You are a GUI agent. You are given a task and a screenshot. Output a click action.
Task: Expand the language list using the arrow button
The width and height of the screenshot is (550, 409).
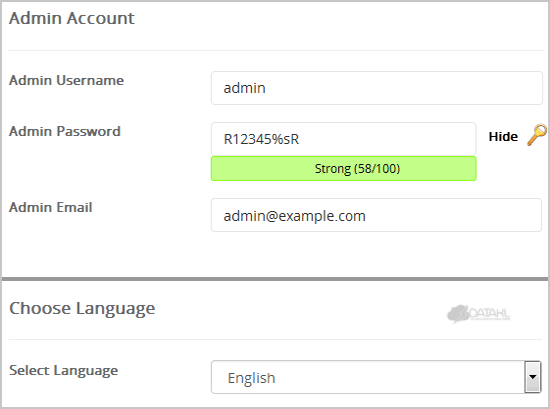[x=533, y=377]
